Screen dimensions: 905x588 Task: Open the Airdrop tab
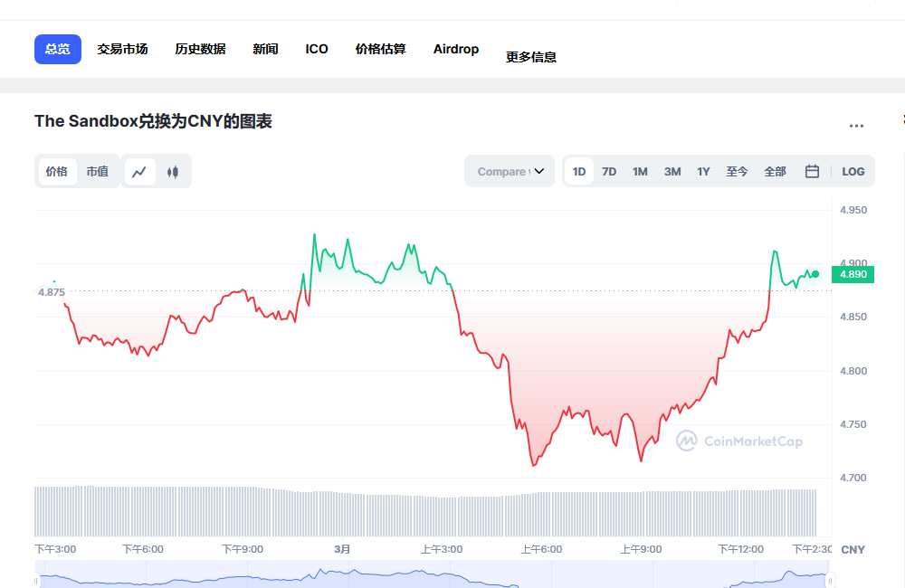pyautogui.click(x=456, y=49)
